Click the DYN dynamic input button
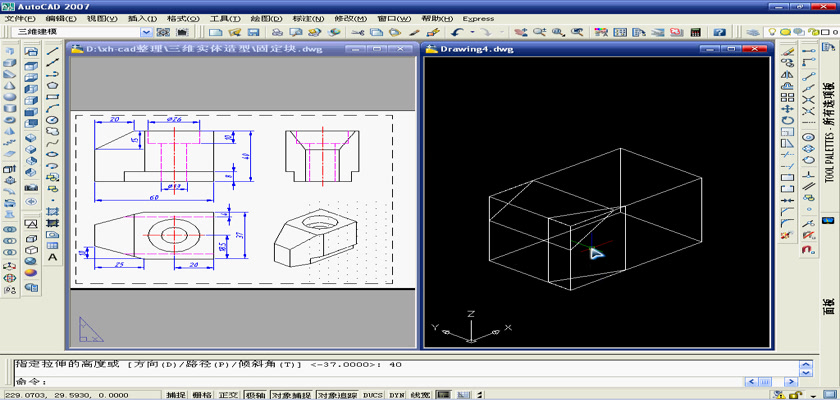The image size is (840, 400). coord(397,395)
